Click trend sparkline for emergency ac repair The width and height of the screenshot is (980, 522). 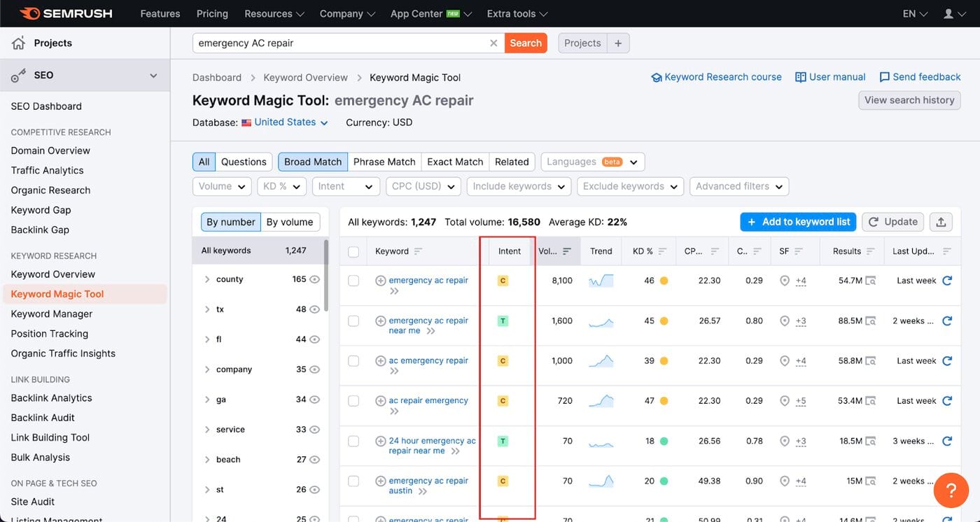(601, 281)
